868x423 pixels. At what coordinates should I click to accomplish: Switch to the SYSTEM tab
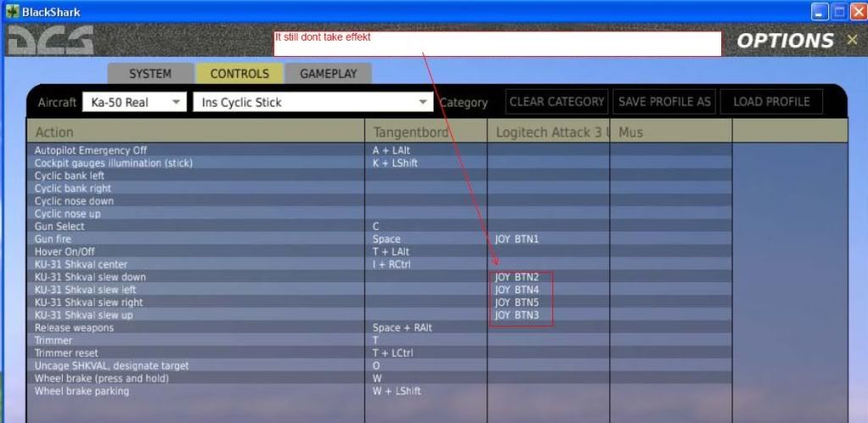tap(149, 74)
